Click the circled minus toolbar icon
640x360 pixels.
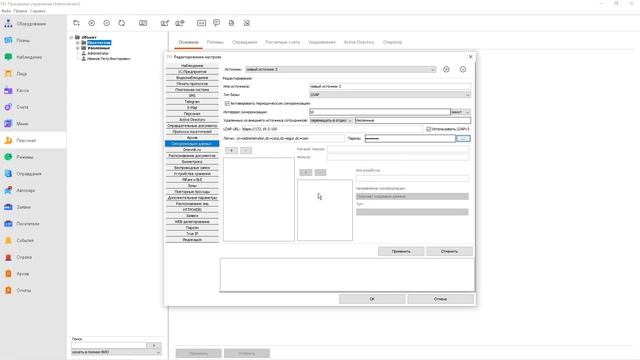pyautogui.click(x=107, y=23)
